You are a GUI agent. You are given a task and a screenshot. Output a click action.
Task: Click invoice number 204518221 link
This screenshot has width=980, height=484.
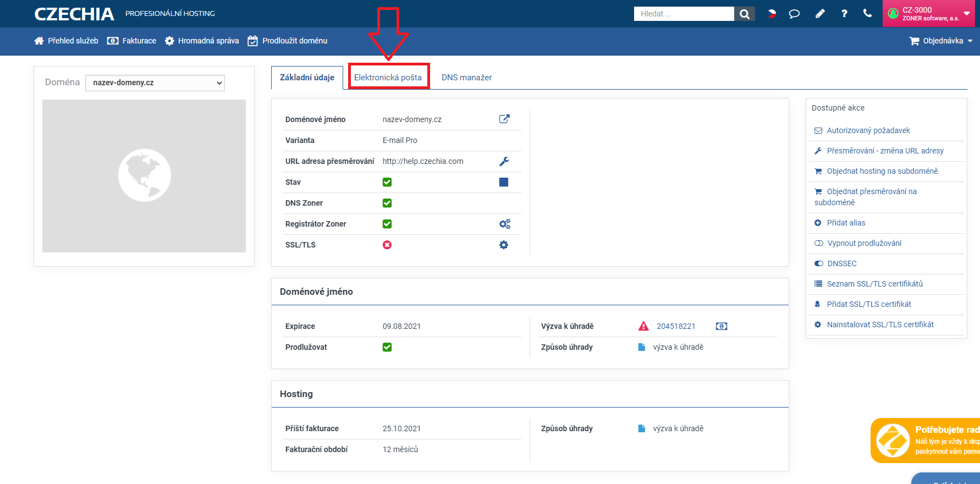pyautogui.click(x=676, y=326)
